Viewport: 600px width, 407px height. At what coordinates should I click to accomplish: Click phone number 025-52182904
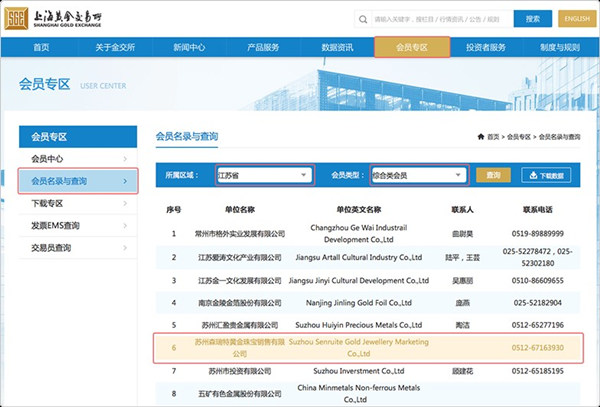point(538,303)
